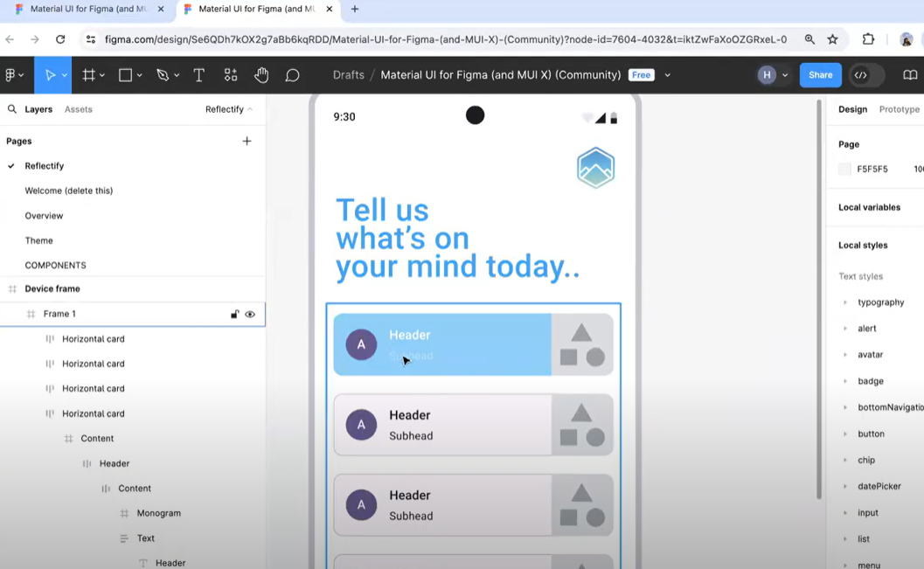
Task: Switch to the Prototype tab
Action: 900,109
